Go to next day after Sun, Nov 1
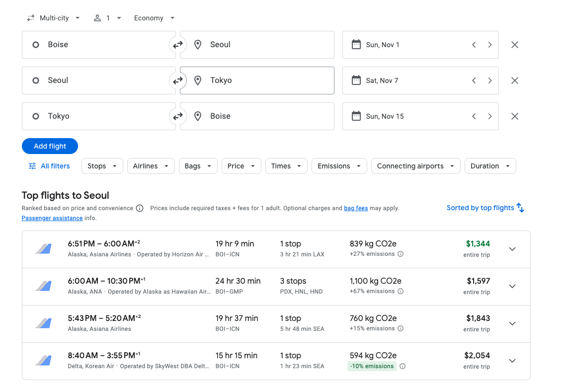This screenshot has height=392, width=564. pos(490,45)
